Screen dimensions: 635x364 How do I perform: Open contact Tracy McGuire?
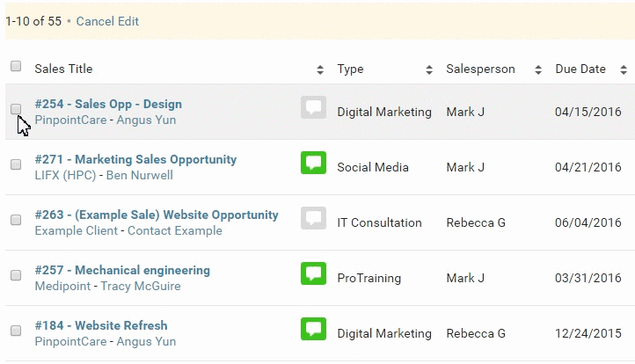(140, 286)
